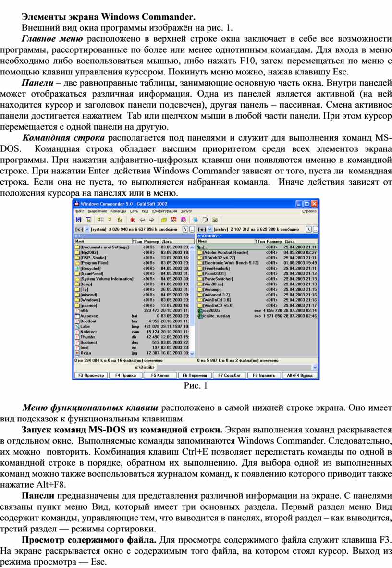Click the folder icon next to Windows
Image resolution: width=392 pixels, height=568 pixels.
click(77, 300)
